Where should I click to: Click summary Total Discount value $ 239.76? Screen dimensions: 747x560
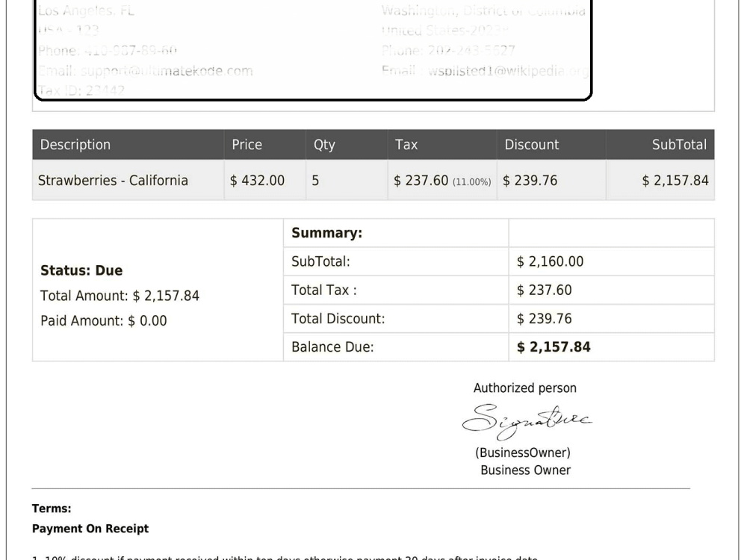(x=544, y=319)
